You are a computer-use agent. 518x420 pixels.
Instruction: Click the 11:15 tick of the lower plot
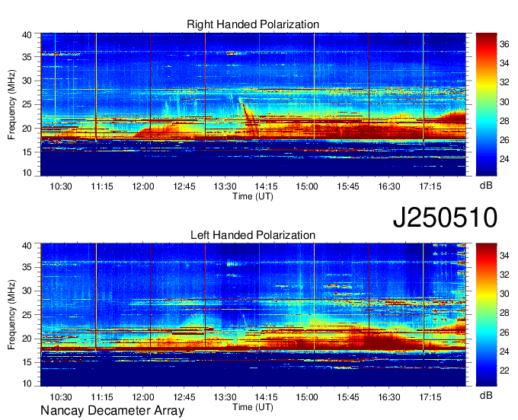102,397
